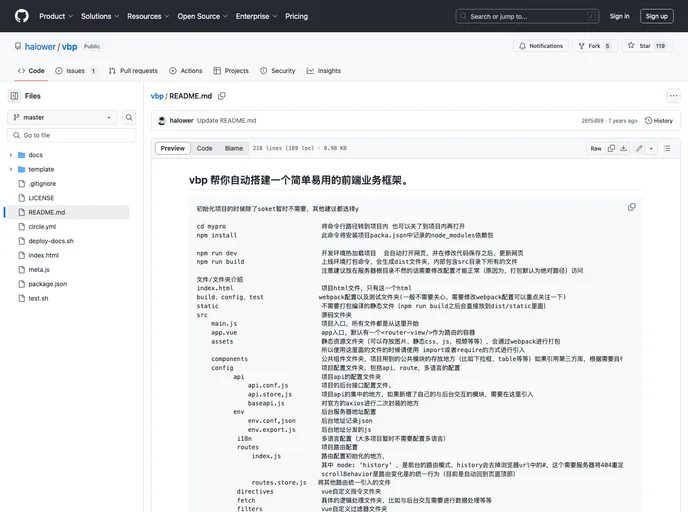Copy the README.md file path
Screen dimensions: 688x512
click(222, 96)
